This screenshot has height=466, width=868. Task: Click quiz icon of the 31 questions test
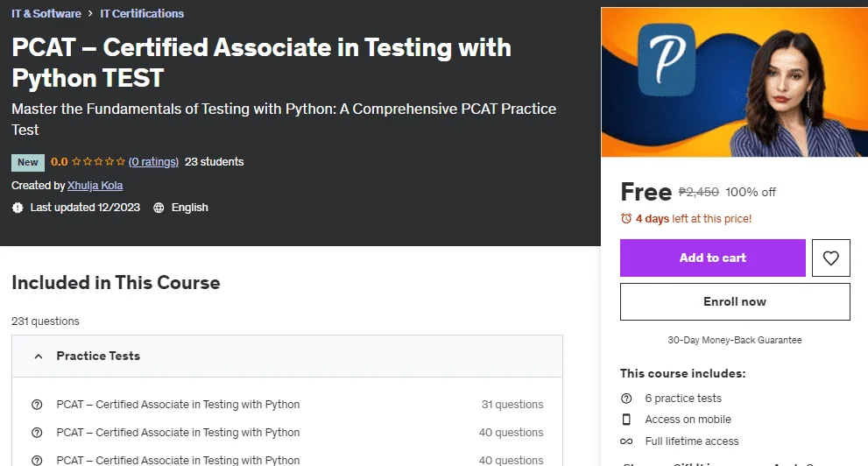point(37,405)
